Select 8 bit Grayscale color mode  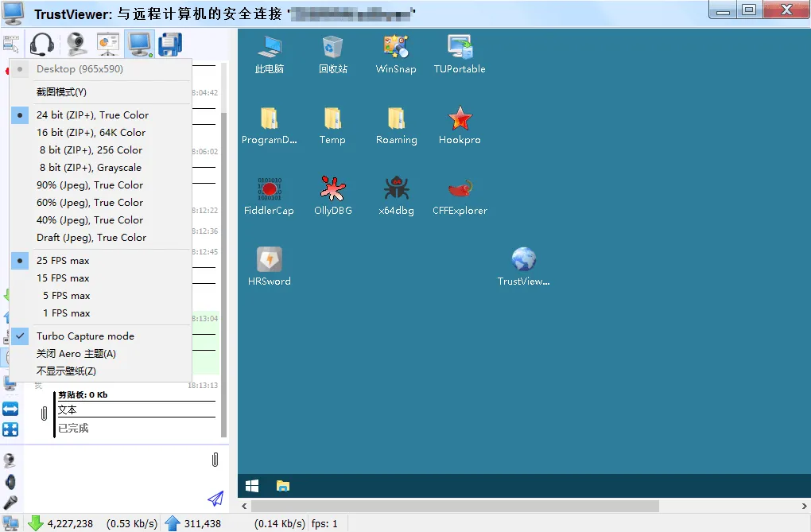tap(89, 167)
